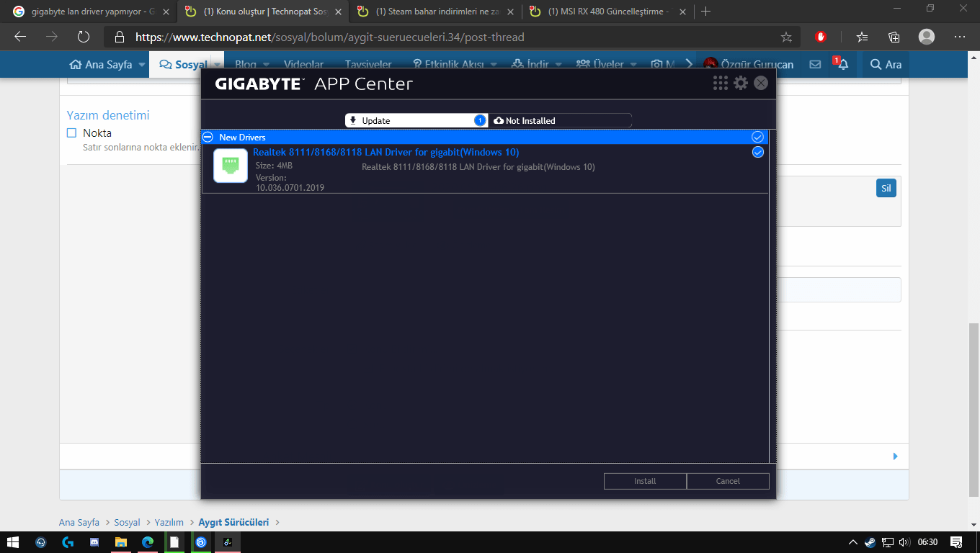Go to Ana Sayfa in Technopat navbar
This screenshot has width=980, height=553.
pos(101,64)
